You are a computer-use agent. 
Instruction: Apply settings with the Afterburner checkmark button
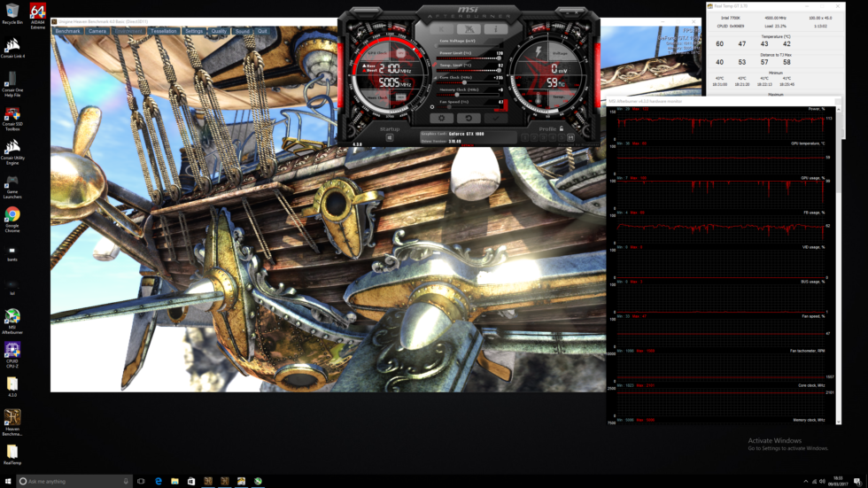point(495,118)
